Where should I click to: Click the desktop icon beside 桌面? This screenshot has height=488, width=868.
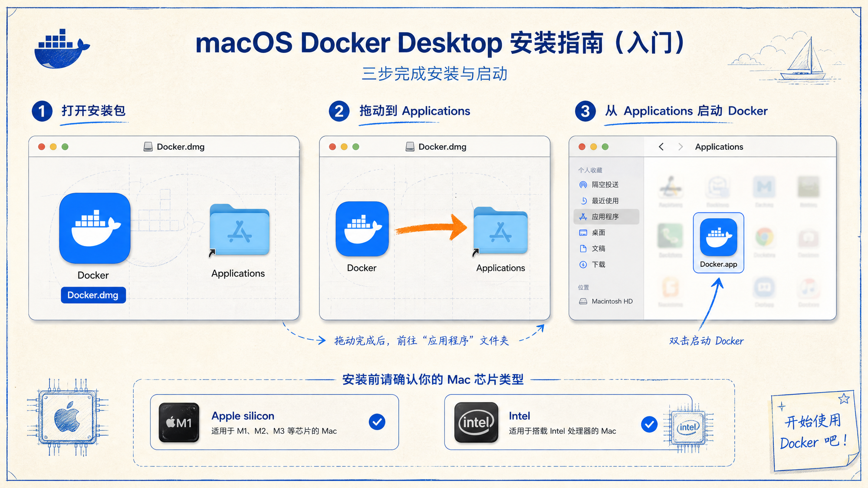tap(583, 233)
